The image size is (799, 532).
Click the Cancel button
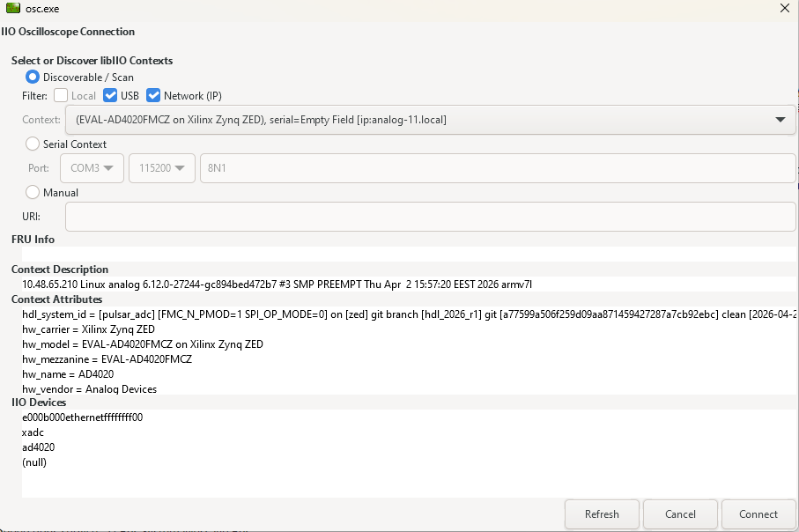point(680,514)
